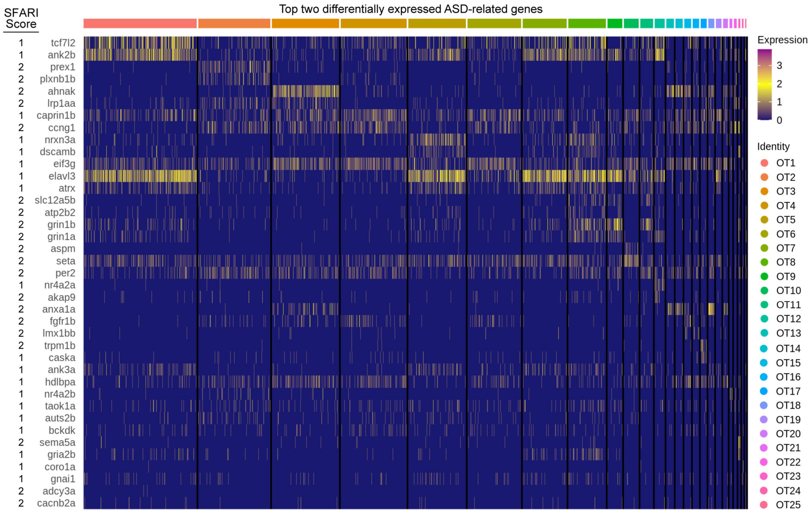812x515 pixels.
Task: Select the gnai1 gene label
Action: [x=63, y=479]
